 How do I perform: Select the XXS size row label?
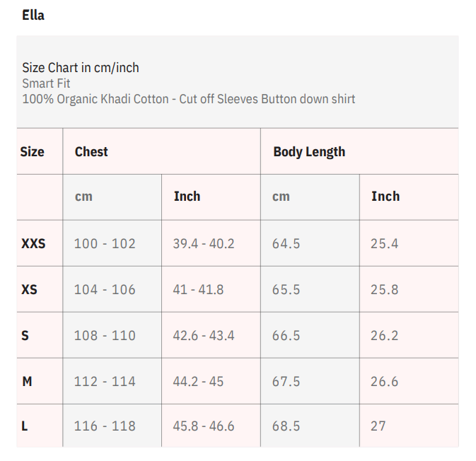click(x=33, y=243)
